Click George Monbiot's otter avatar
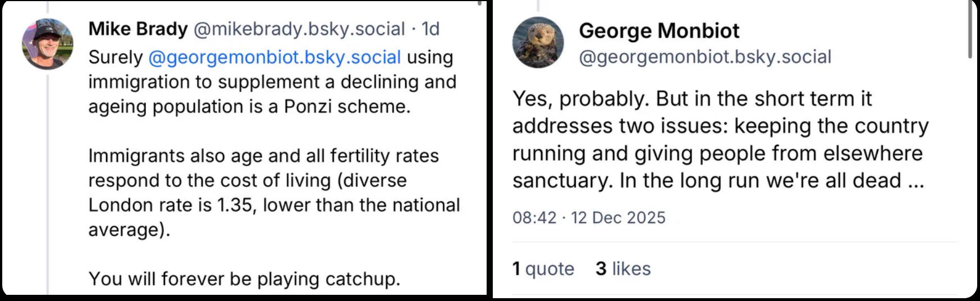The image size is (980, 301). (538, 42)
